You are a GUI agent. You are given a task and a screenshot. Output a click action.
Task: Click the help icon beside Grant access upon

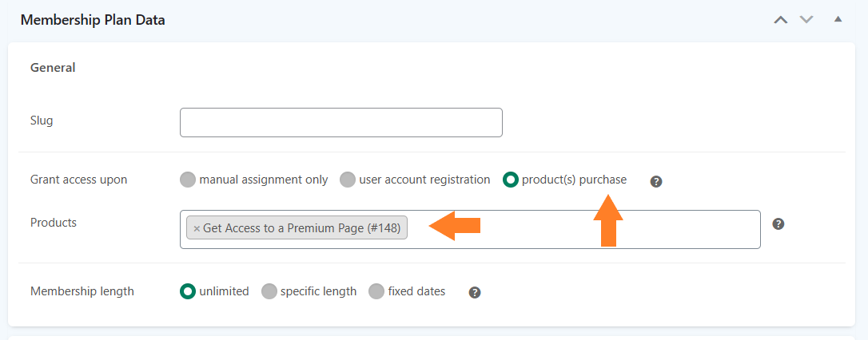656,181
